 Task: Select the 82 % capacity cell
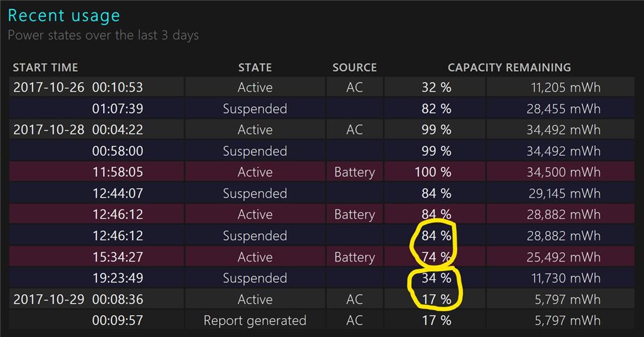point(435,108)
